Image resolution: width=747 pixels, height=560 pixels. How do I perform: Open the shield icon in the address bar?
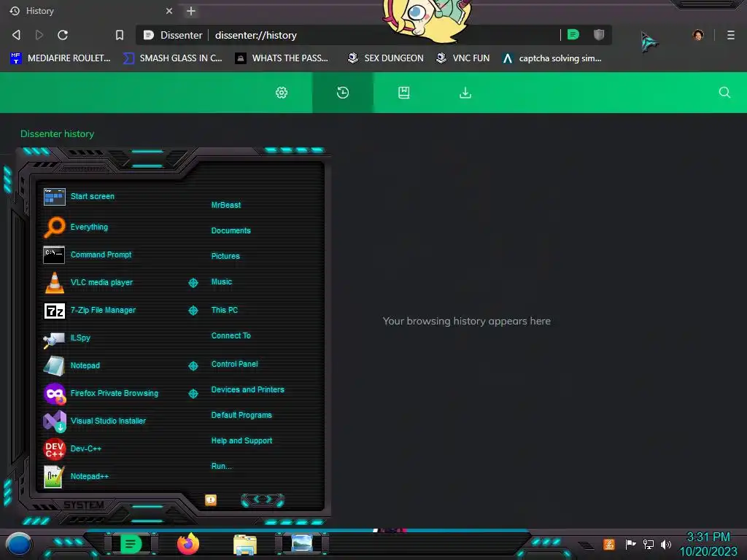599,34
